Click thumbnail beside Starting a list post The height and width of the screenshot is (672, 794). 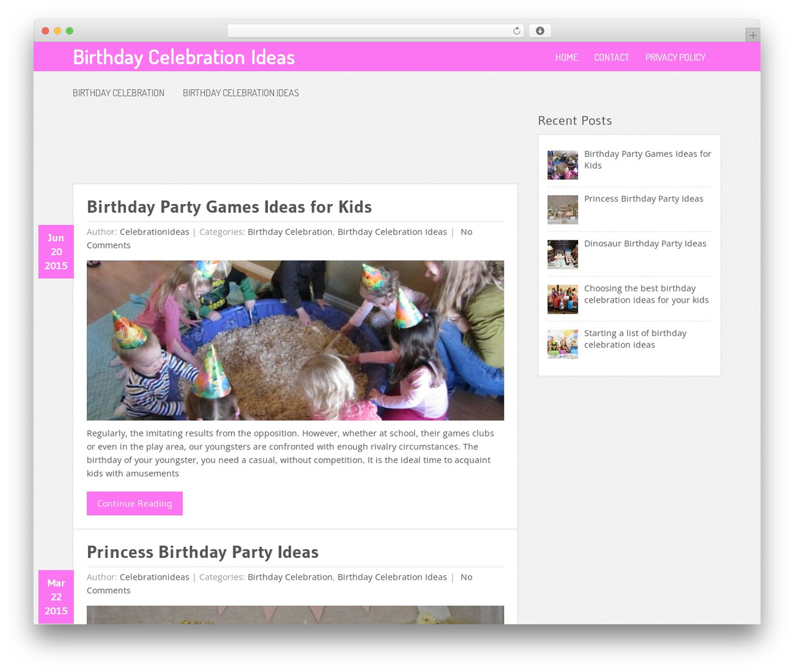point(563,344)
